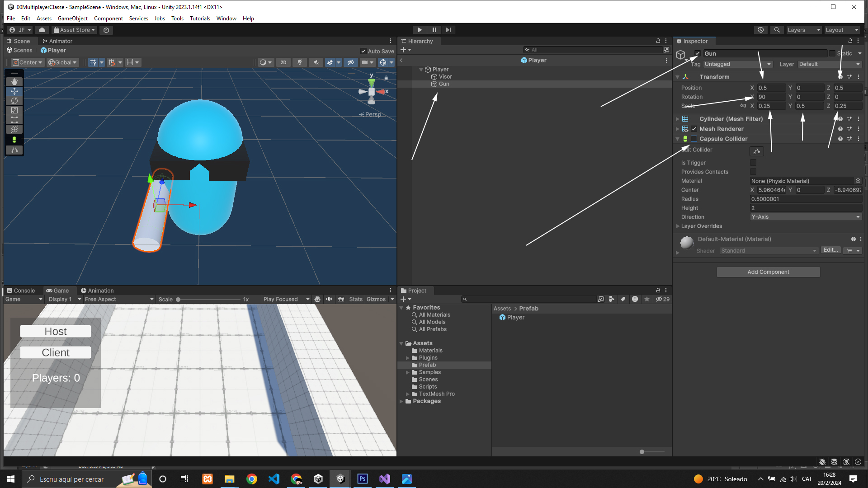The height and width of the screenshot is (488, 868).
Task: Open the Layers dropdown
Action: (803, 30)
